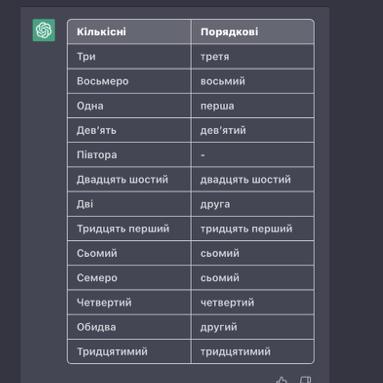Screen dimensions: 383x383
Task: Click the дев'ятий table cell
Action: click(253, 130)
